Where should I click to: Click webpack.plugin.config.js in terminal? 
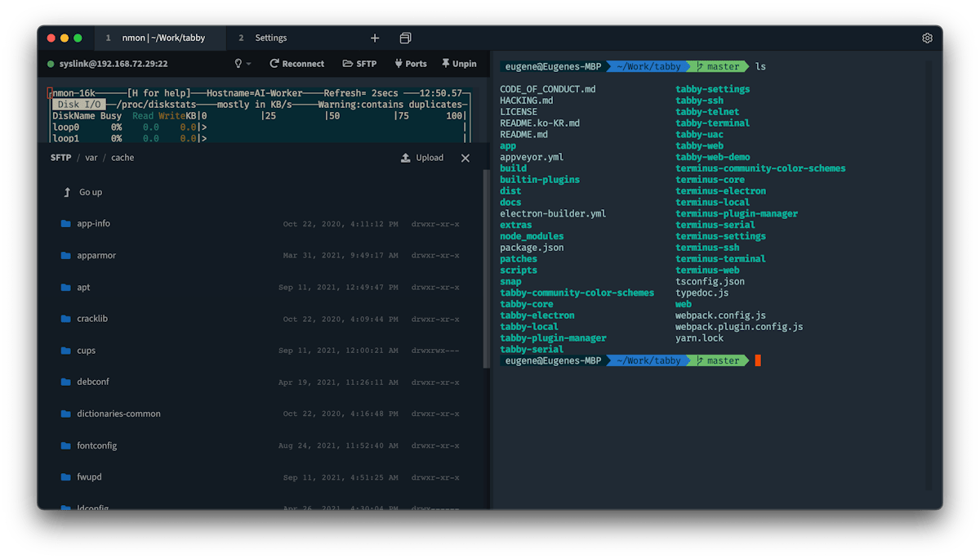click(x=739, y=327)
